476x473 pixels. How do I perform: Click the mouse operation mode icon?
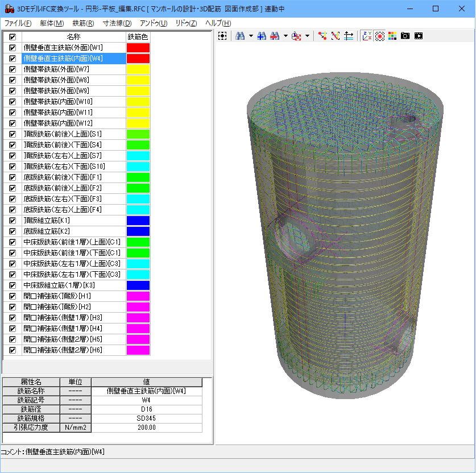click(x=296, y=36)
